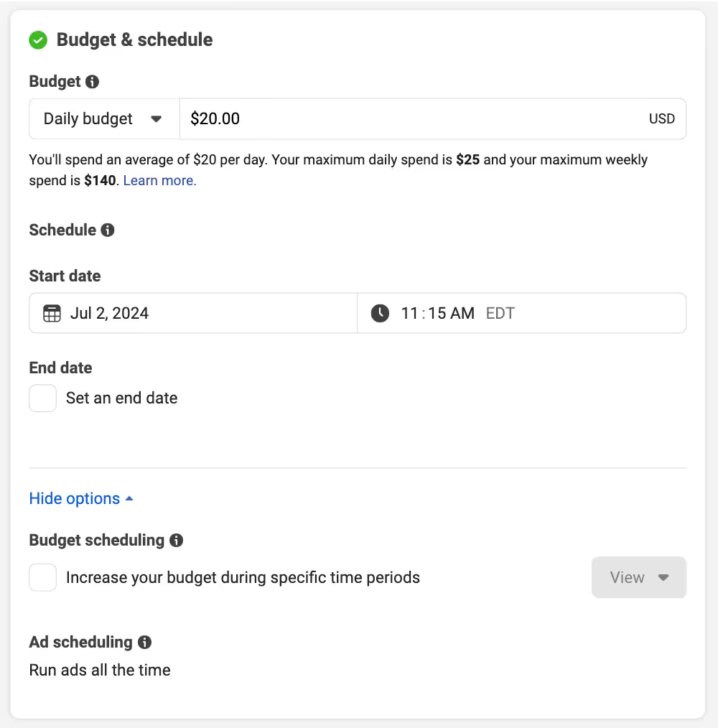The width and height of the screenshot is (718, 728).
Task: Click the hour value 11 in start time
Action: pyautogui.click(x=409, y=313)
